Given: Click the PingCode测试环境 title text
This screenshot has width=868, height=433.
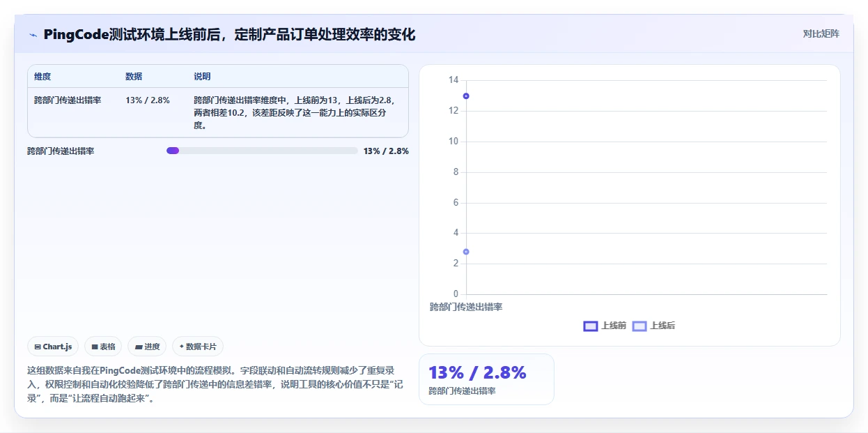Looking at the screenshot, I should pyautogui.click(x=229, y=34).
